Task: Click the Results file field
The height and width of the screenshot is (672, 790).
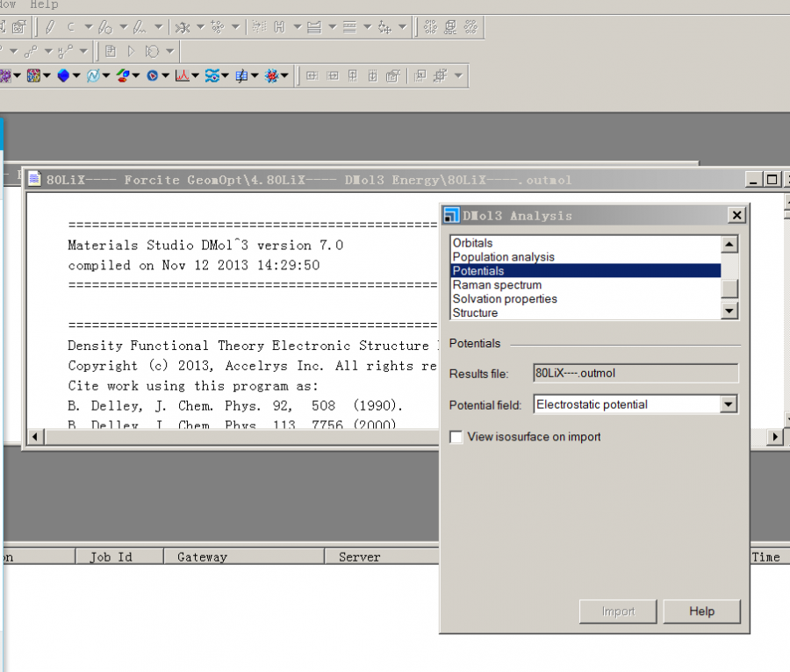Action: (x=636, y=373)
